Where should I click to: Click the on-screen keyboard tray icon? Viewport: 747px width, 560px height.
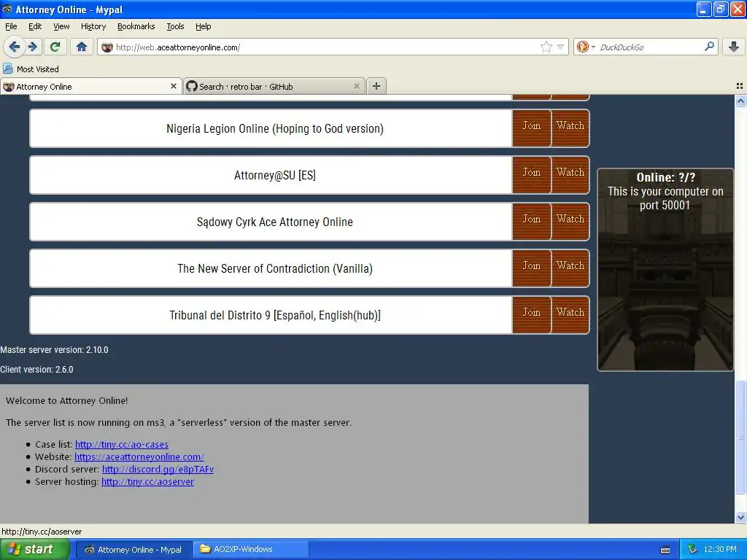(x=665, y=550)
